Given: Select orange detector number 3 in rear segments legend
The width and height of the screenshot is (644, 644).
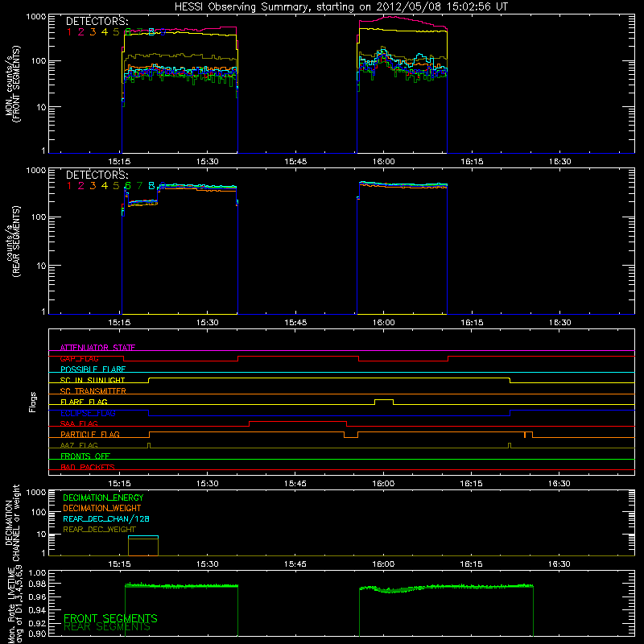Looking at the screenshot, I should [x=93, y=186].
